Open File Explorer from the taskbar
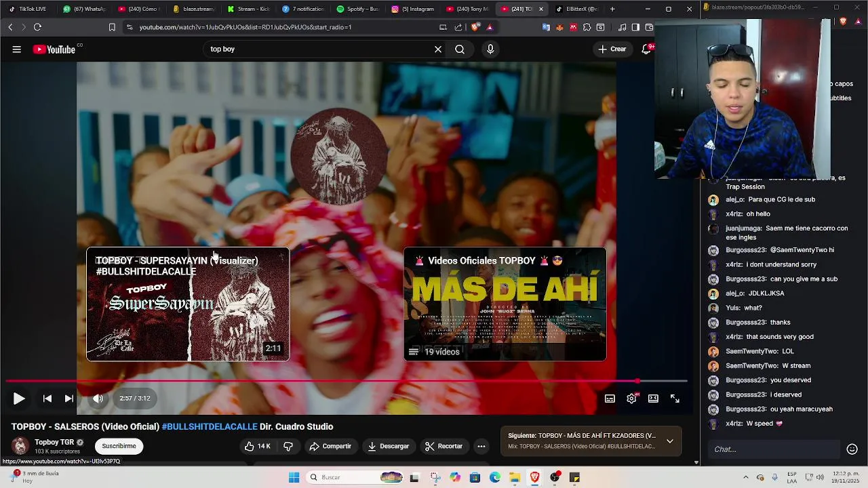 point(515,477)
